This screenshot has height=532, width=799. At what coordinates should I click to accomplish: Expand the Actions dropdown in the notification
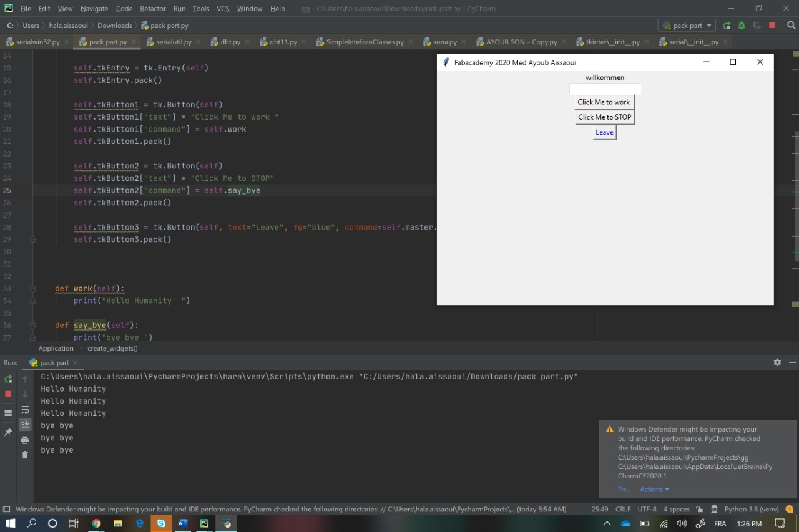(x=654, y=490)
